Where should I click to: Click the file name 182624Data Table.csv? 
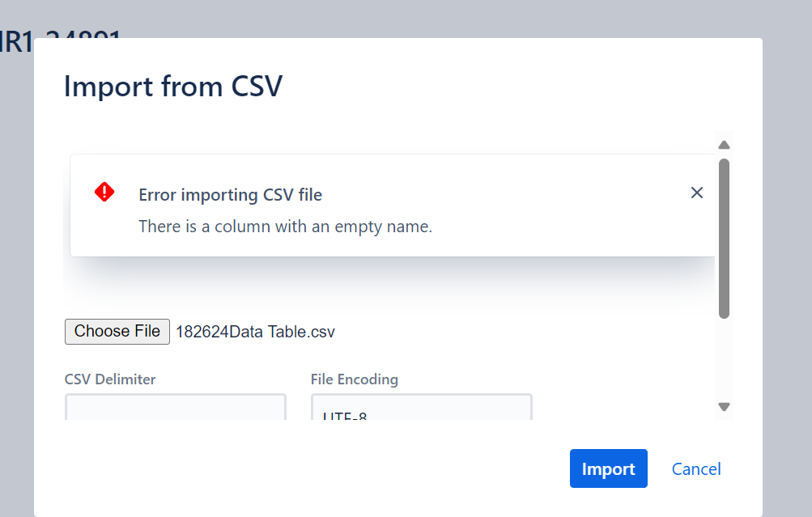[x=255, y=332]
